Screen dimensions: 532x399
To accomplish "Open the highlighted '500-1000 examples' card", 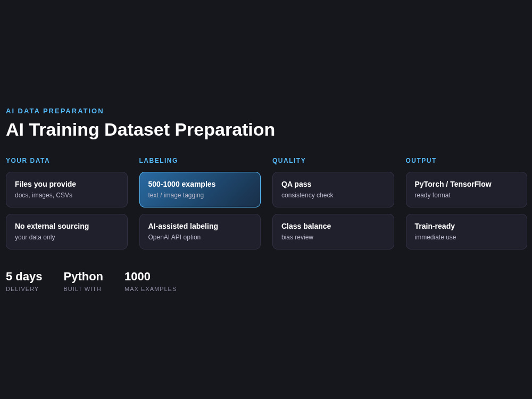I will click(200, 190).
